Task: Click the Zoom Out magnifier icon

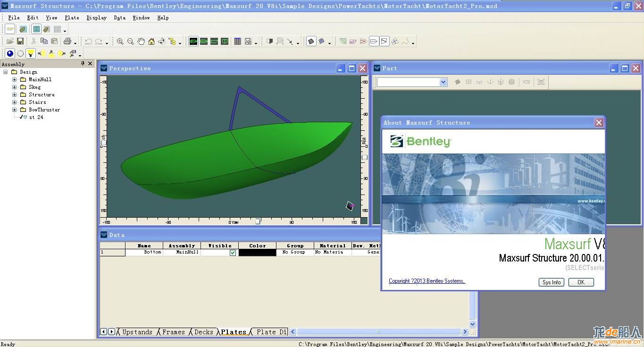Action: coord(131,42)
